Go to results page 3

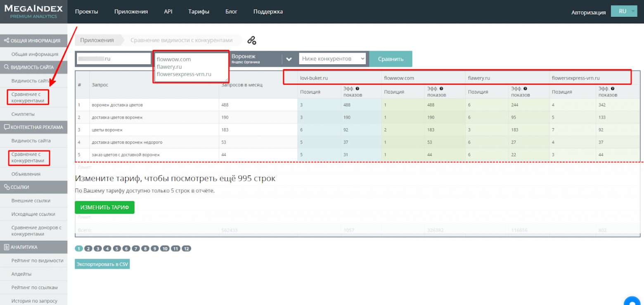98,249
